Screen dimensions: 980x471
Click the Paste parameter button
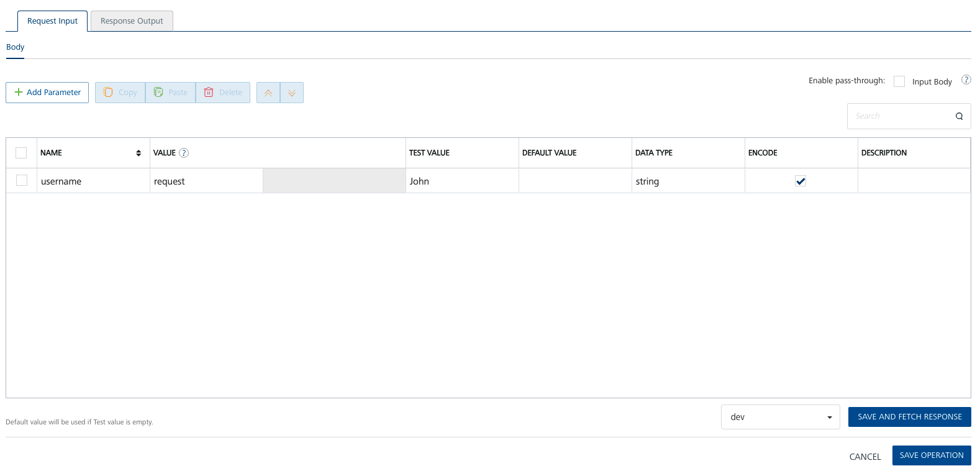(170, 93)
